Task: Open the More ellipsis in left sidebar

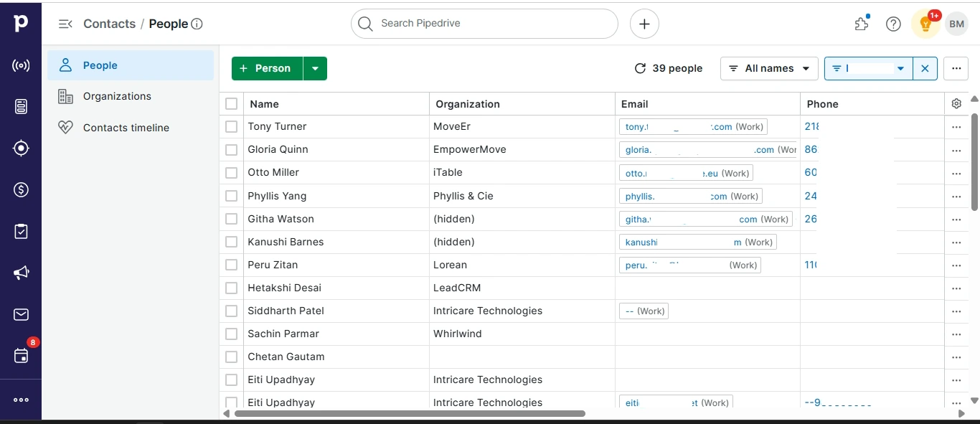Action: pyautogui.click(x=21, y=400)
